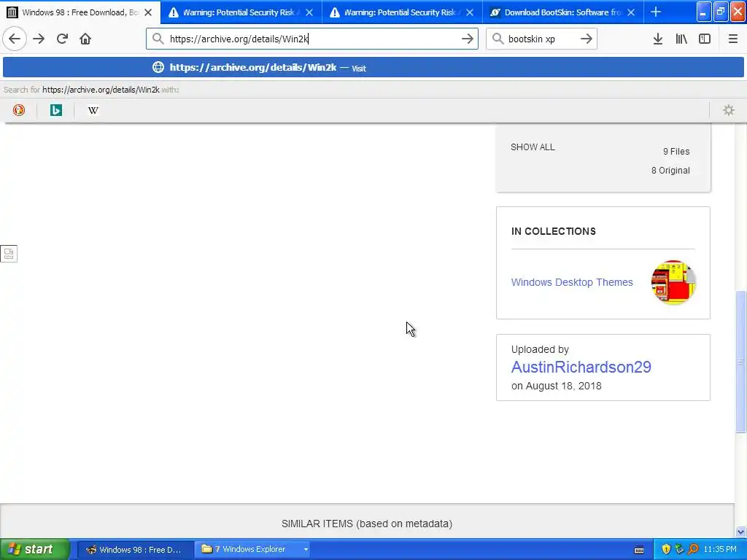Click the search box magnifier icon

click(x=498, y=39)
